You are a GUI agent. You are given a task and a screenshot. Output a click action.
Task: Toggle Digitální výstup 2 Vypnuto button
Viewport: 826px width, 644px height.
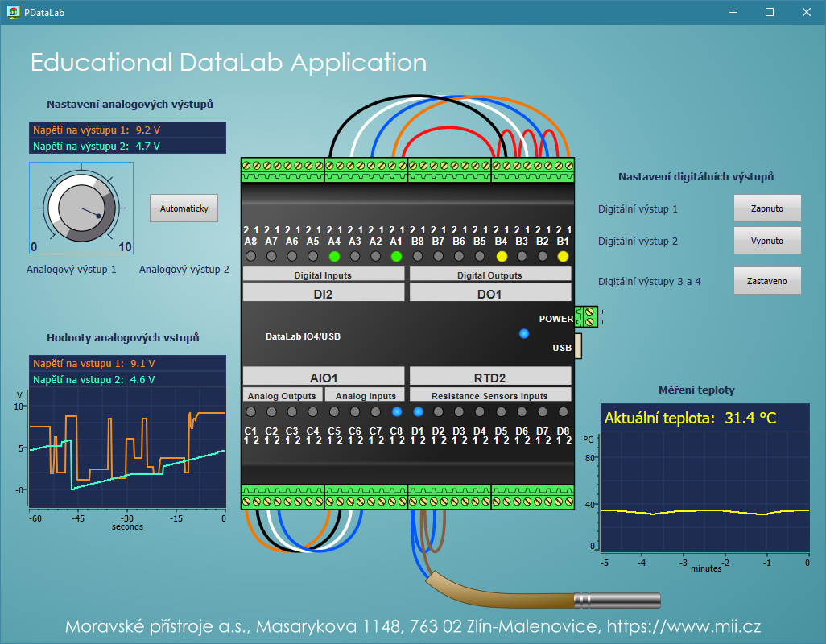click(x=767, y=241)
